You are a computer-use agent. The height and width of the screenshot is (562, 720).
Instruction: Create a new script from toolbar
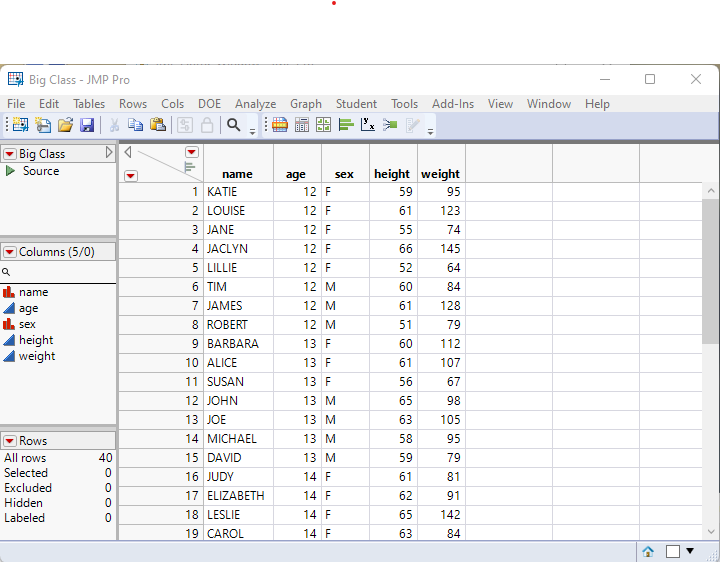click(x=43, y=125)
